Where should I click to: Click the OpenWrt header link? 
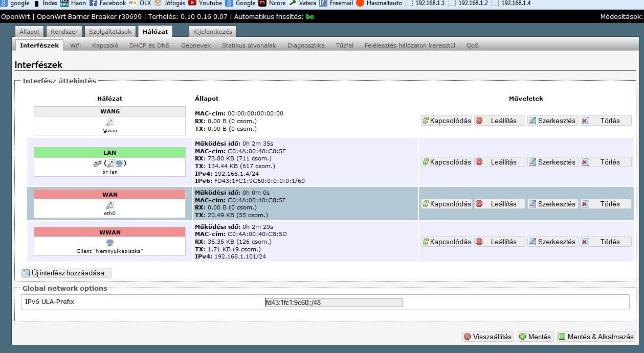pyautogui.click(x=16, y=17)
